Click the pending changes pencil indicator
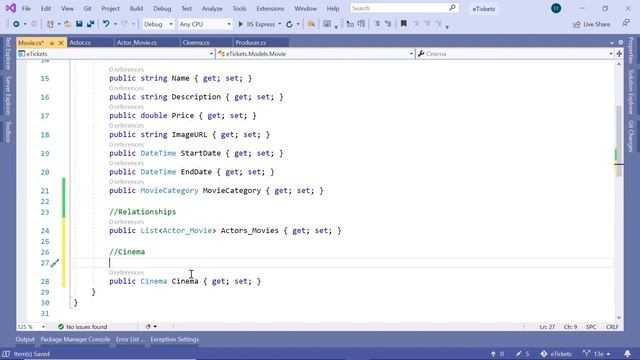 click(522, 354)
